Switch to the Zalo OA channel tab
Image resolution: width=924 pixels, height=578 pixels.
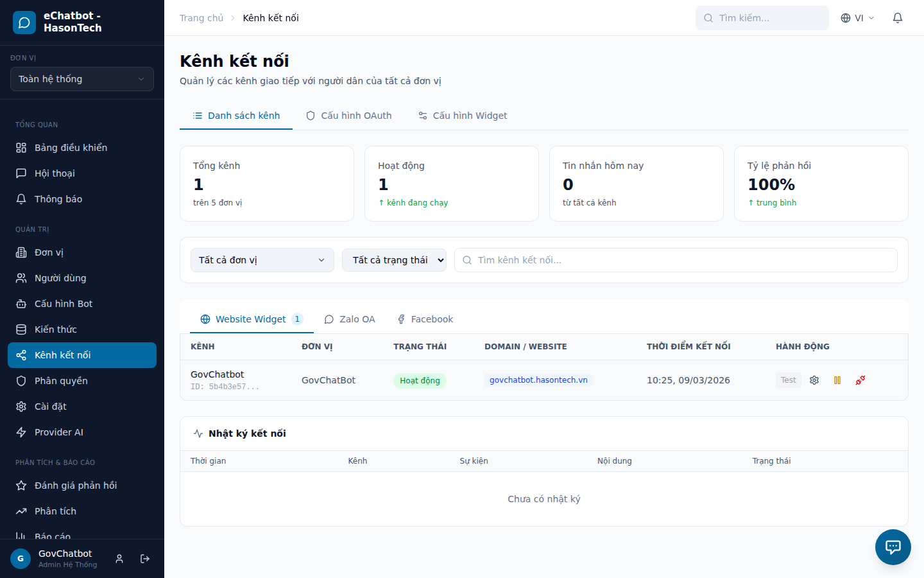[x=350, y=319]
